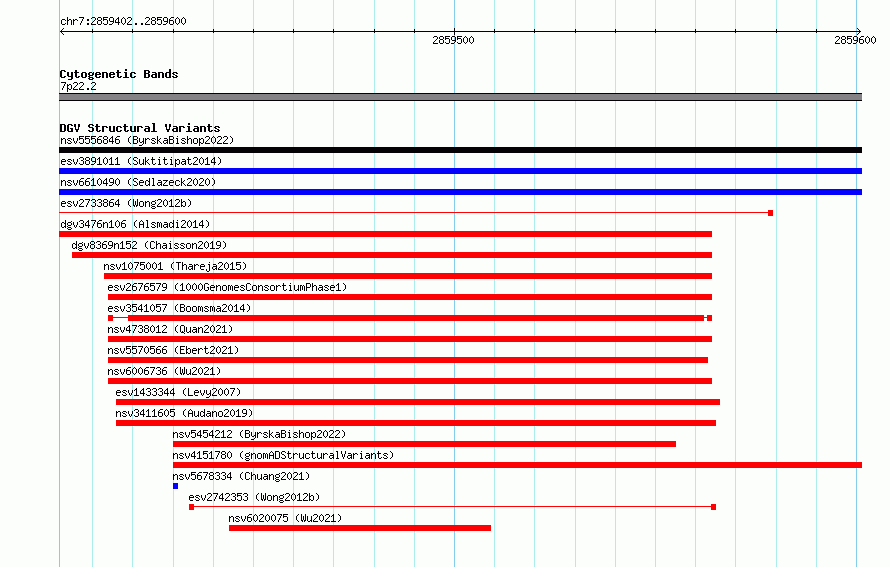Click the nsv3411605 red variant bar

pos(415,423)
